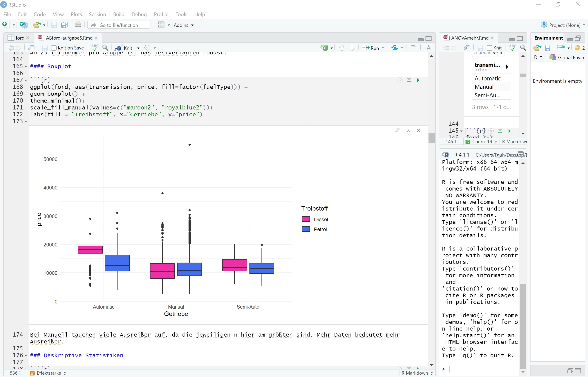
Task: Open chunk options gear for Boxplot chunk
Action: [400, 80]
